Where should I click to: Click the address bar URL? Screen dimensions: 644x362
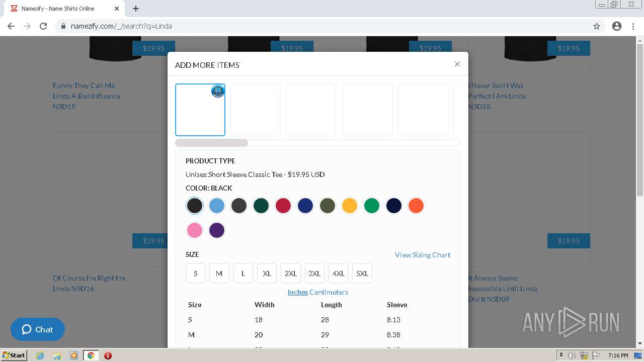coord(121,26)
